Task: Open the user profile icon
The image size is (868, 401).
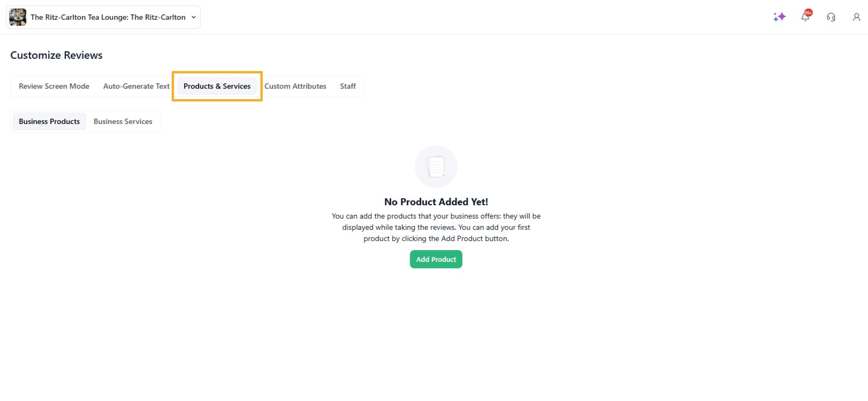Action: (x=856, y=17)
